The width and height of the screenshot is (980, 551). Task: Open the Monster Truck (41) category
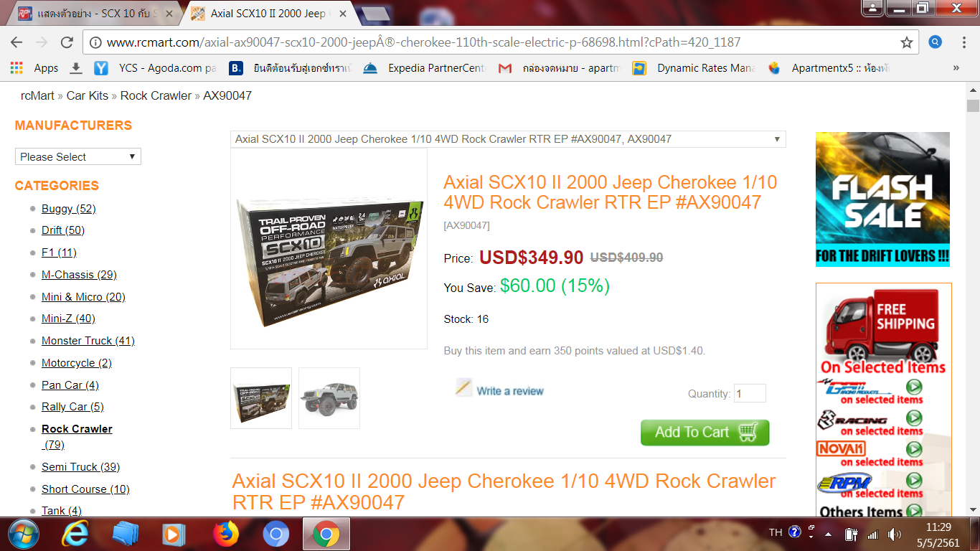pos(88,341)
